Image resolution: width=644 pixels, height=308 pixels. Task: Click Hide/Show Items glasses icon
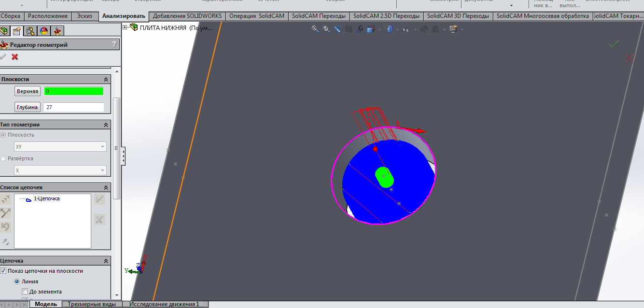[x=406, y=29]
